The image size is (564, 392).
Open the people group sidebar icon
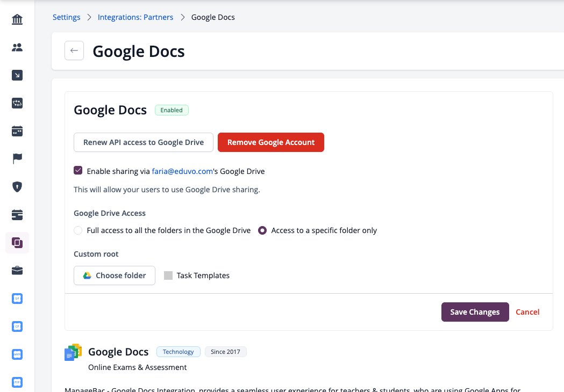(x=17, y=47)
